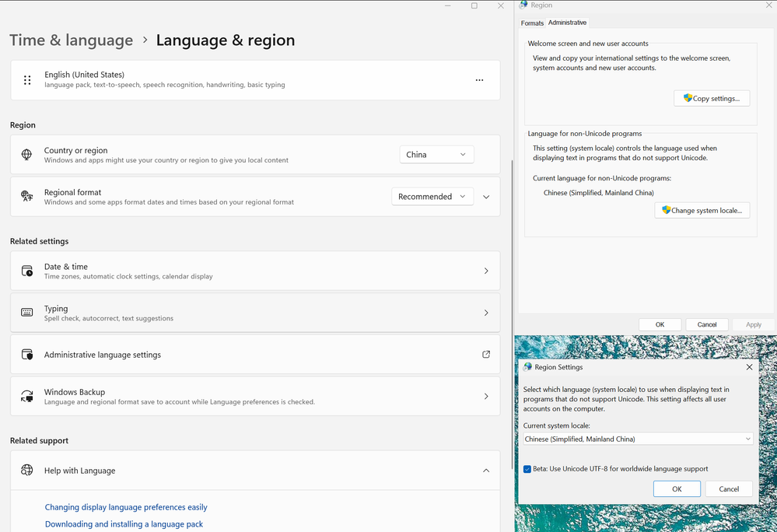
Task: Click the Help with Language globe icon
Action: [27, 471]
